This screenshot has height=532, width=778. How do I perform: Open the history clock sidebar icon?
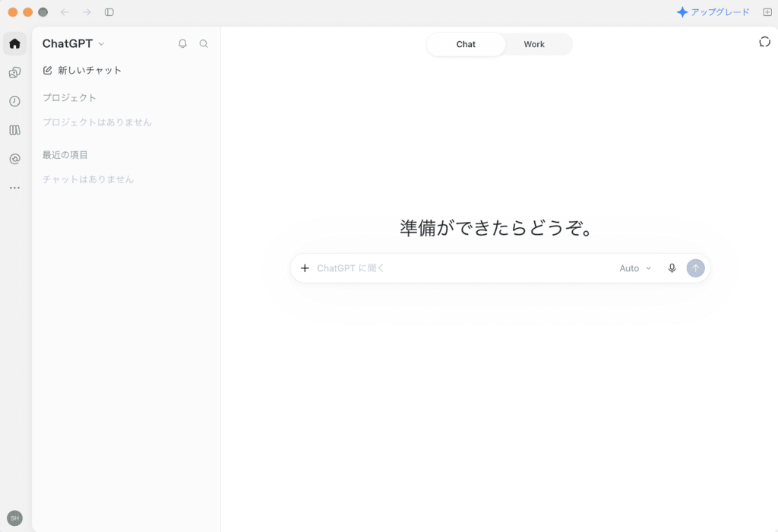15,101
